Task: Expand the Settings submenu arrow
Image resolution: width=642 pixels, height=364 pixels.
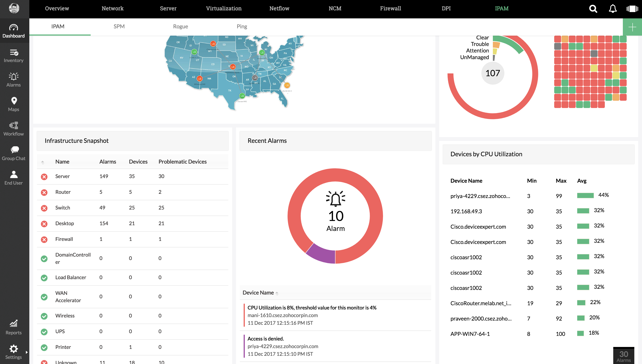Action: 26,352
